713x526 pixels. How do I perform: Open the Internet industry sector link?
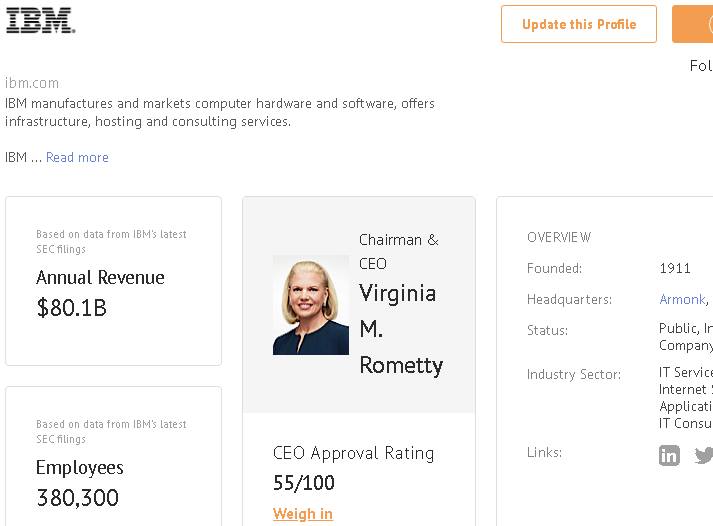click(x=686, y=389)
